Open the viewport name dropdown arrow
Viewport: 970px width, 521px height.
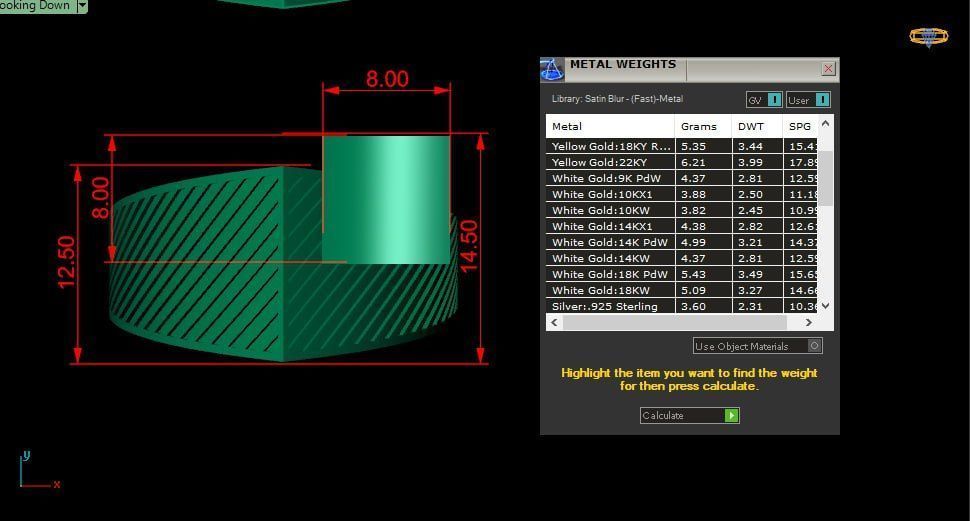click(82, 6)
